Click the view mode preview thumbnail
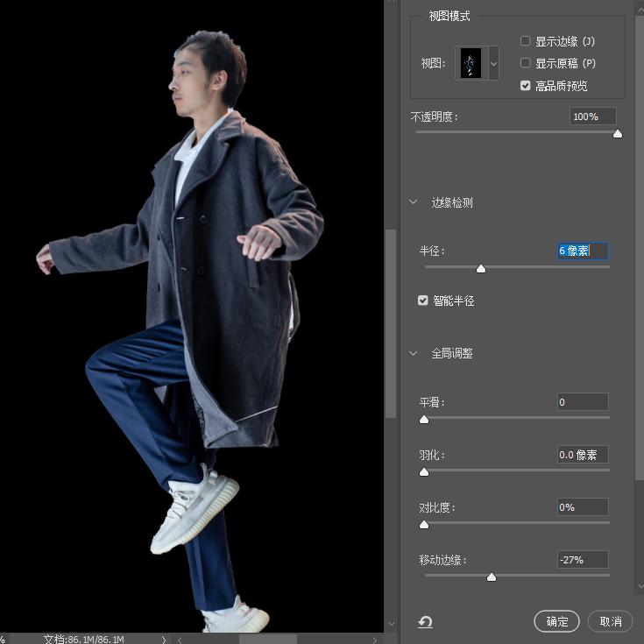644x644 pixels. tap(471, 63)
